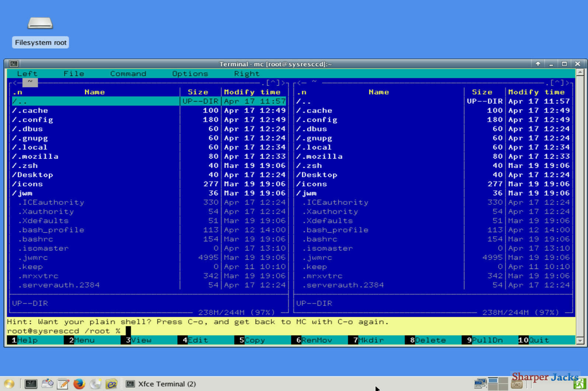Open the Filesystem root desktop icon
The height and width of the screenshot is (391, 588).
click(x=40, y=32)
